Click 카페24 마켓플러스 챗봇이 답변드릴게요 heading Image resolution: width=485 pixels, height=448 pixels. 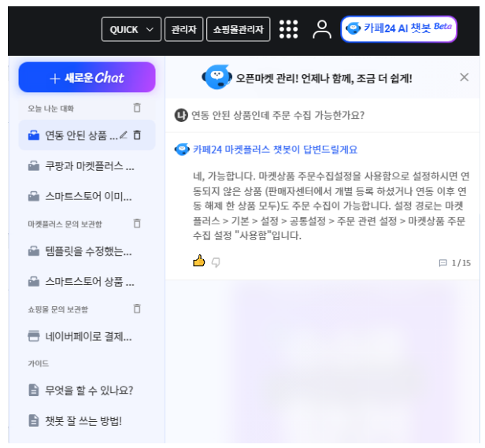(x=275, y=150)
